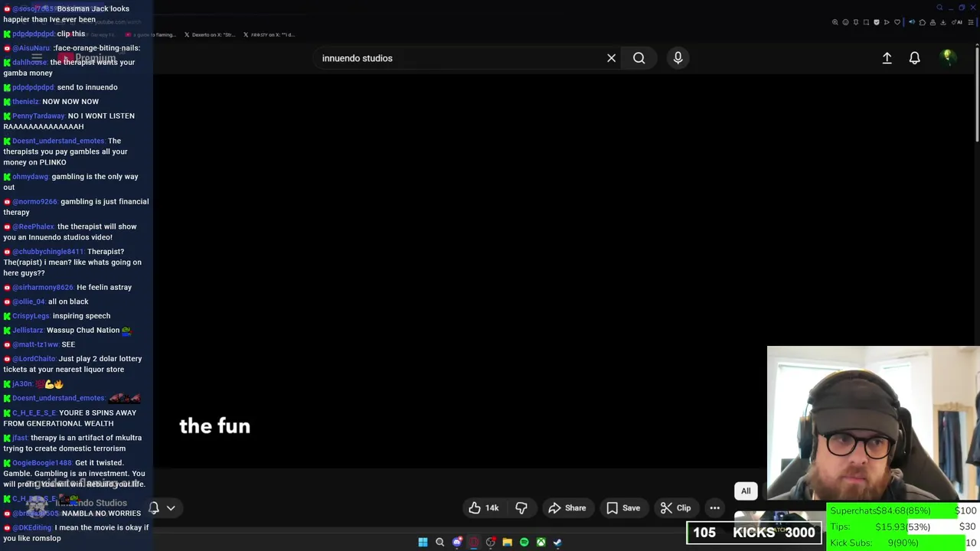Click chat username PennyTardaway
The height and width of the screenshot is (551, 980).
38,116
